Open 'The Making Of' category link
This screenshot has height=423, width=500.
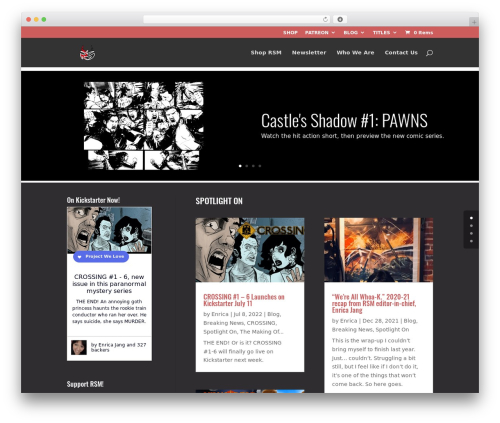261,331
